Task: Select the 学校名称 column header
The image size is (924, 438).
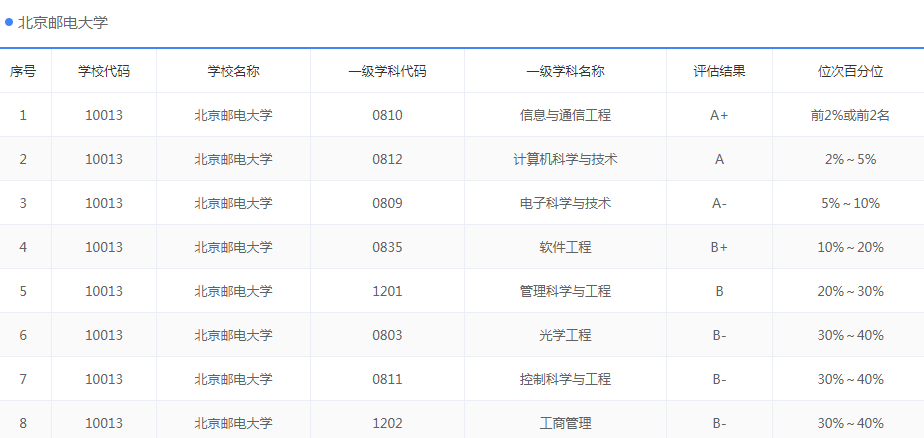Action: (233, 71)
